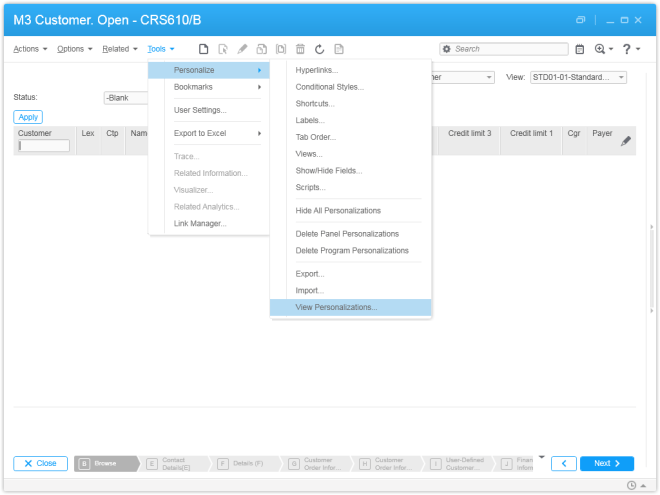
Task: Select View Personalizations menu entry
Action: click(337, 307)
